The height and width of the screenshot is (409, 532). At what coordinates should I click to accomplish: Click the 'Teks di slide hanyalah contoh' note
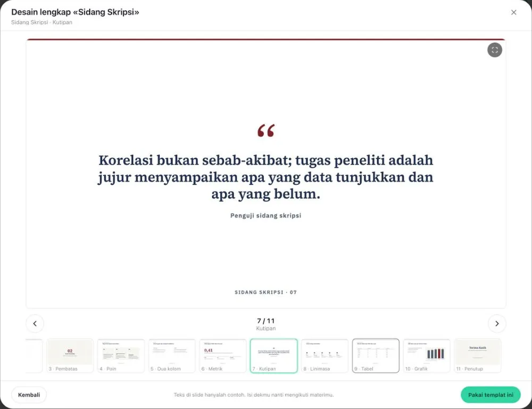coord(254,395)
